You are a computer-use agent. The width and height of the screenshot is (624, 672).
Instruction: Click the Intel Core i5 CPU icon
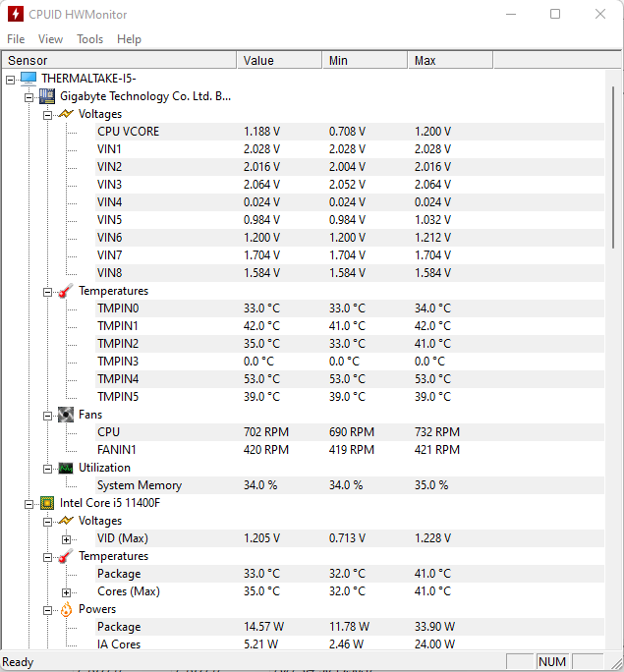click(47, 503)
